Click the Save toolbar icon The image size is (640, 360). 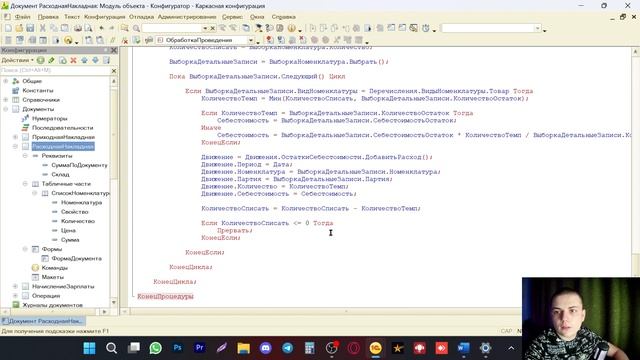coord(30,28)
